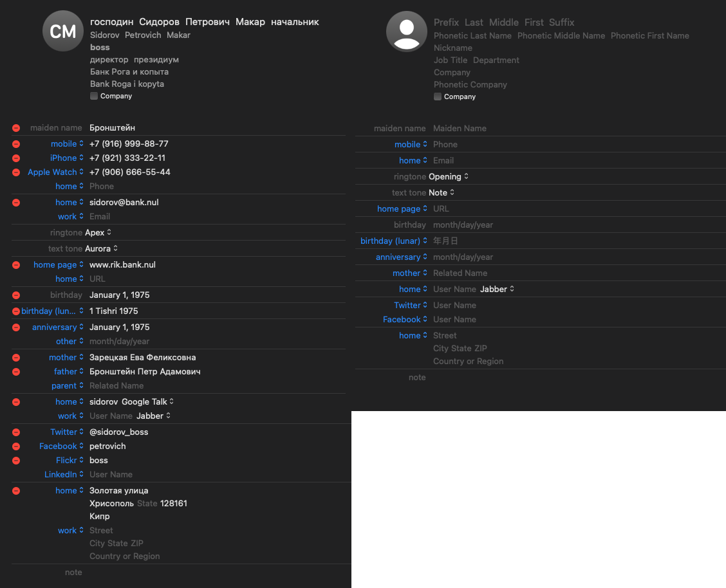
Task: Delete the mobile phone +7 (916) 999-88-77
Action: 16,144
